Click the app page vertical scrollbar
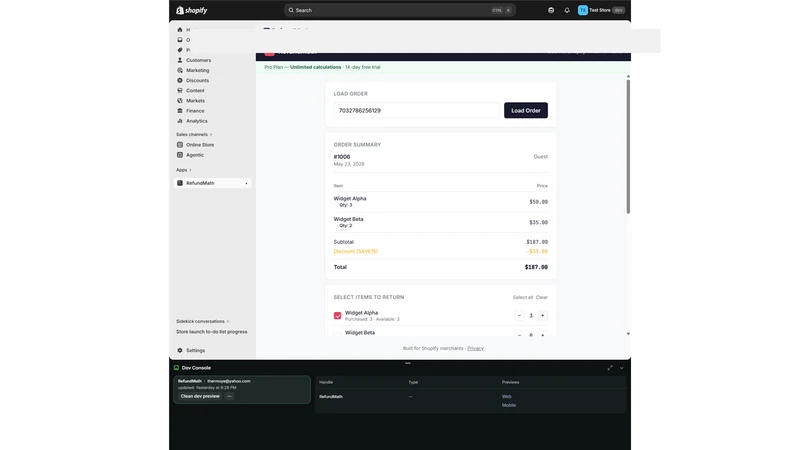 coord(628,146)
